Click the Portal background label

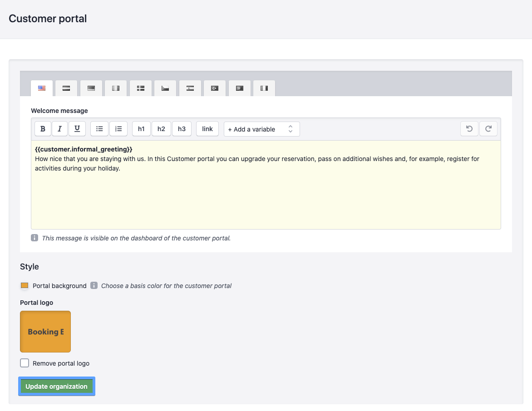[x=59, y=286]
